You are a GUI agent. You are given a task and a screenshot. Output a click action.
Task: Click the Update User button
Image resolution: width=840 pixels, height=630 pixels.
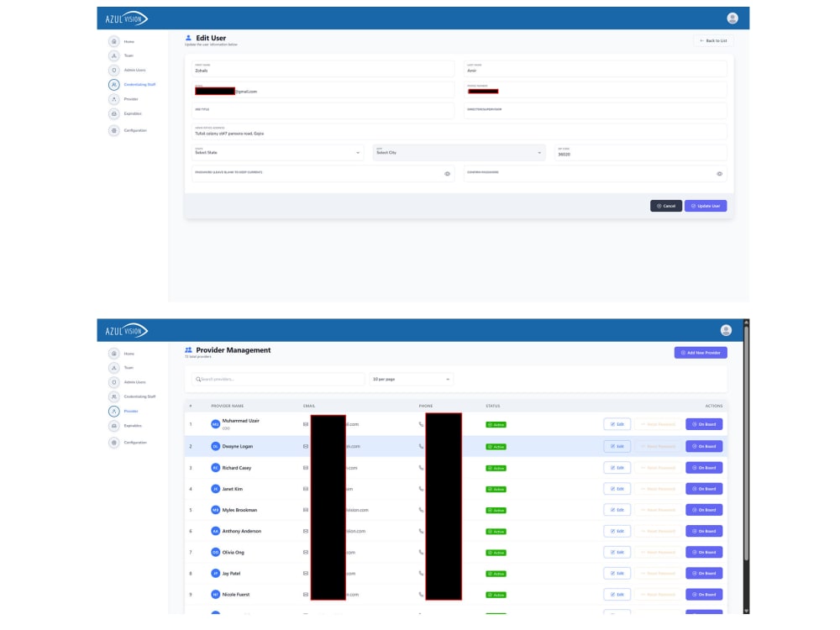click(x=706, y=206)
